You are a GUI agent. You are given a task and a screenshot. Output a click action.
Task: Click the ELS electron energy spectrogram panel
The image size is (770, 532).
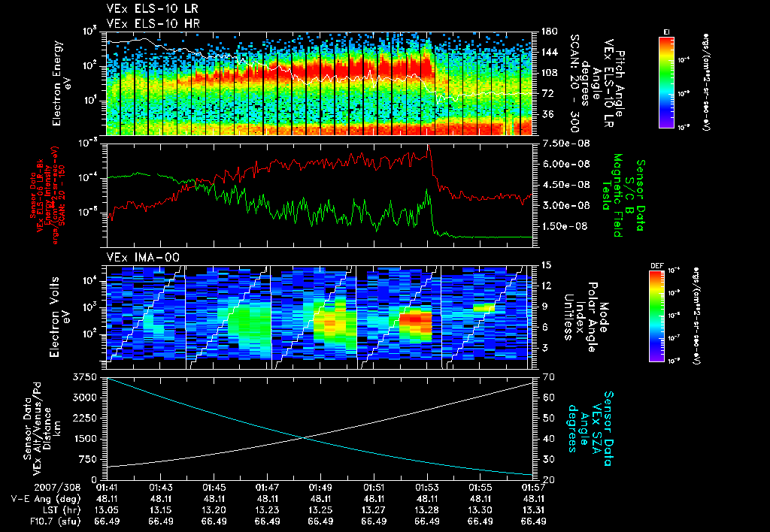click(x=320, y=83)
